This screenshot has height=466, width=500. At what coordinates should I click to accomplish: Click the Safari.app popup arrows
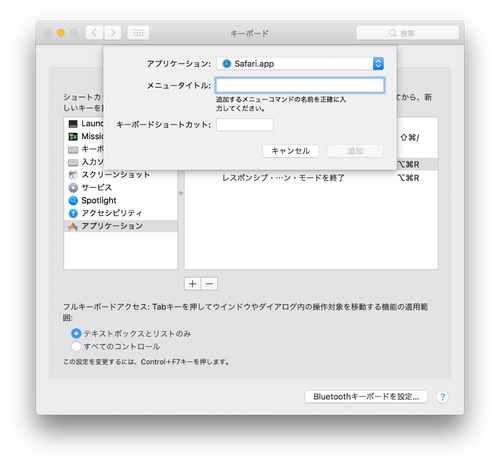pyautogui.click(x=378, y=64)
